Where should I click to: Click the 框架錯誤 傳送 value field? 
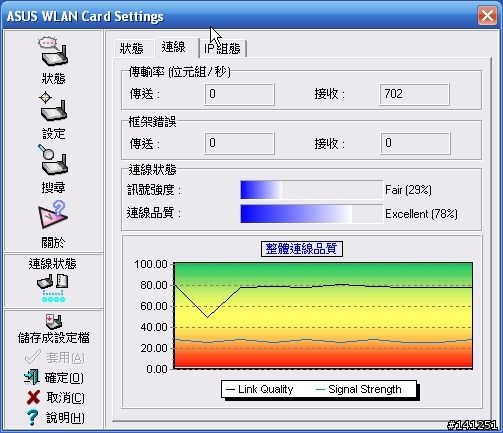(239, 143)
